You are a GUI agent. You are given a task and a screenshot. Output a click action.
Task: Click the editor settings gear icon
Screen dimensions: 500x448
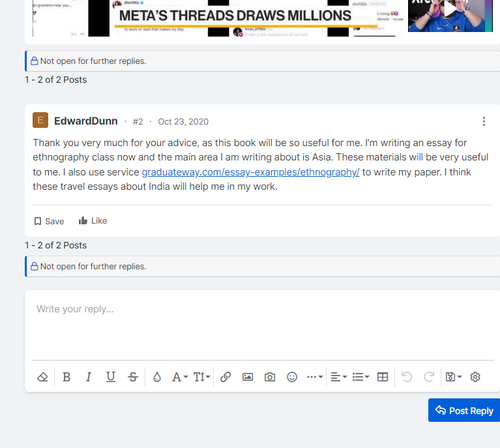click(x=475, y=377)
